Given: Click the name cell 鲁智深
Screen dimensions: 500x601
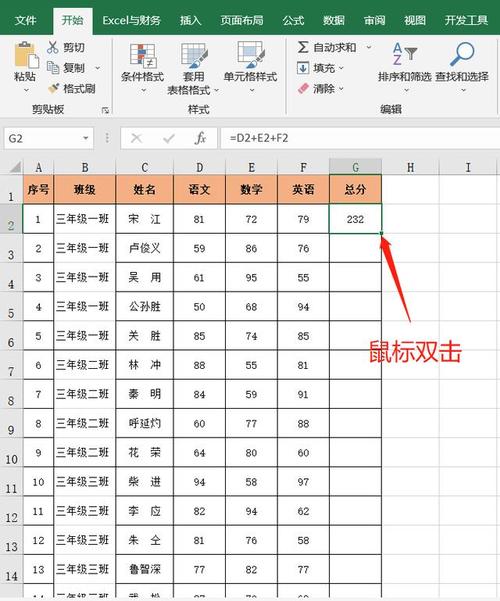Looking at the screenshot, I should tap(145, 569).
